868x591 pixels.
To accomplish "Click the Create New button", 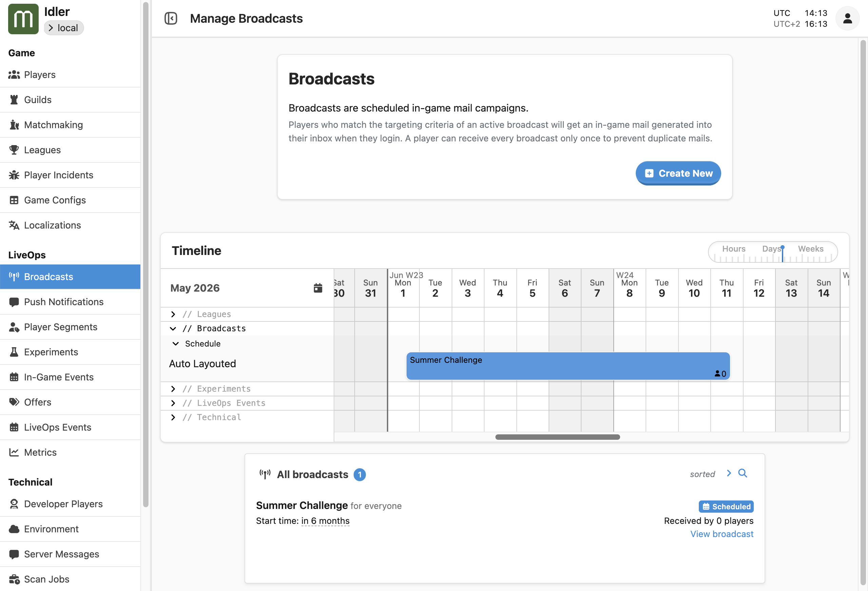I will tap(678, 173).
